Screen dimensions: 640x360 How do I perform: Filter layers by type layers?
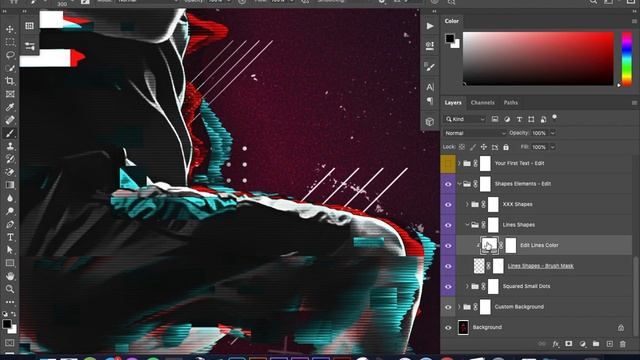coord(519,119)
